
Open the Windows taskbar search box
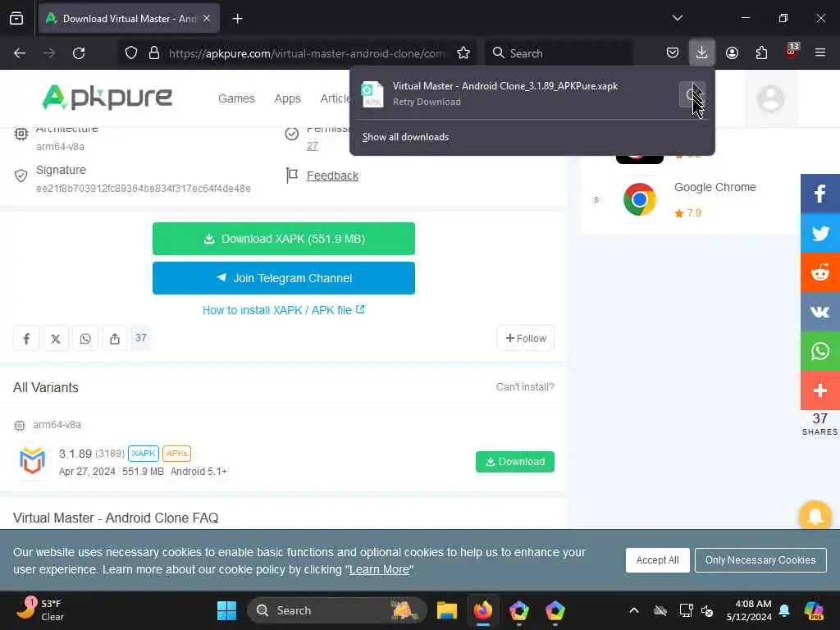336,610
